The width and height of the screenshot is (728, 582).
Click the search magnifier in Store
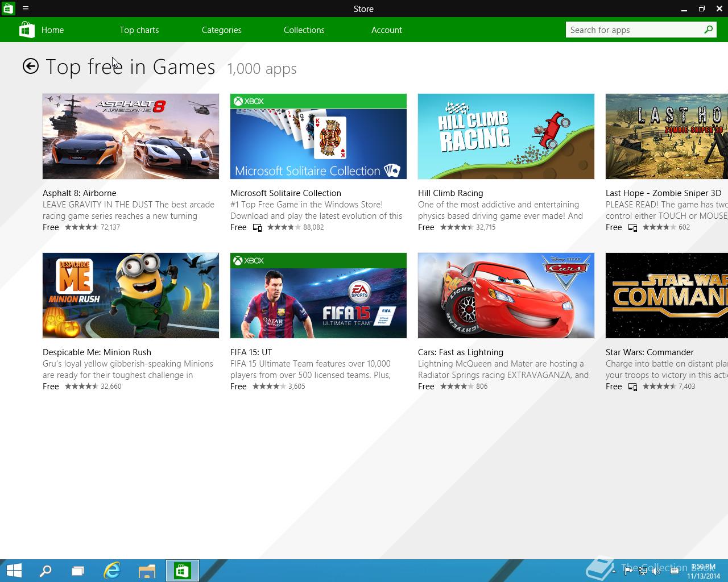coord(709,30)
